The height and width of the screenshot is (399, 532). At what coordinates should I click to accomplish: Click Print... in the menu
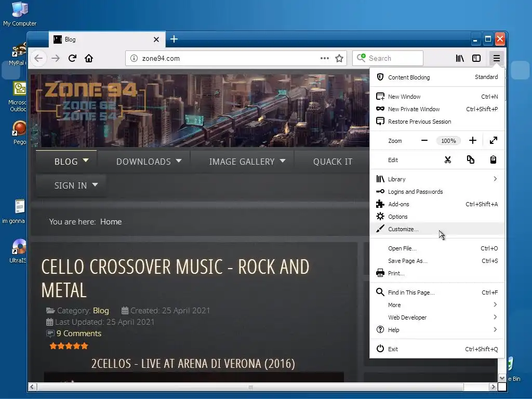pos(437,273)
